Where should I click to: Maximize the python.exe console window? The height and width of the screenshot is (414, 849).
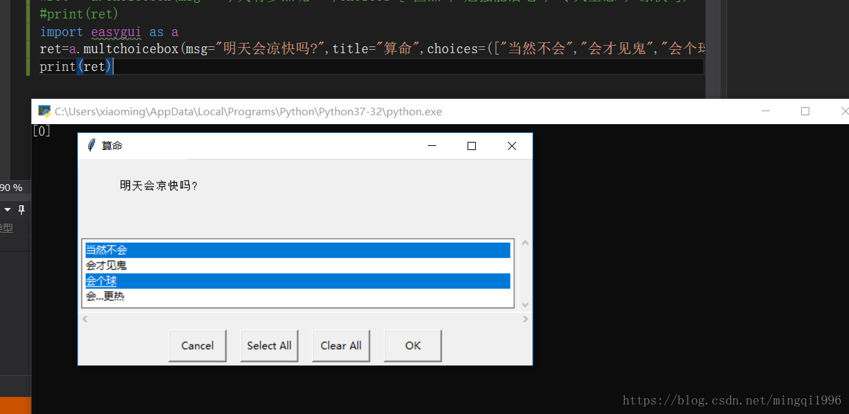805,111
